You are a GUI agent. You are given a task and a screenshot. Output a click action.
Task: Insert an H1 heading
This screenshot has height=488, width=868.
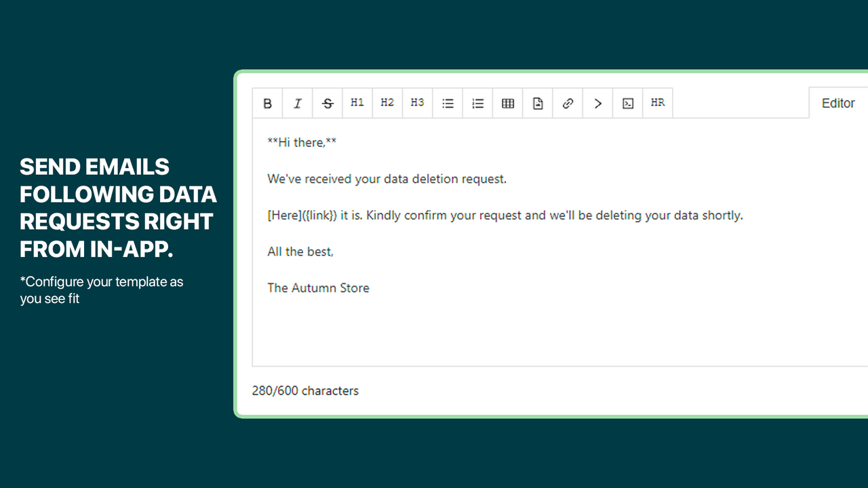click(x=357, y=103)
